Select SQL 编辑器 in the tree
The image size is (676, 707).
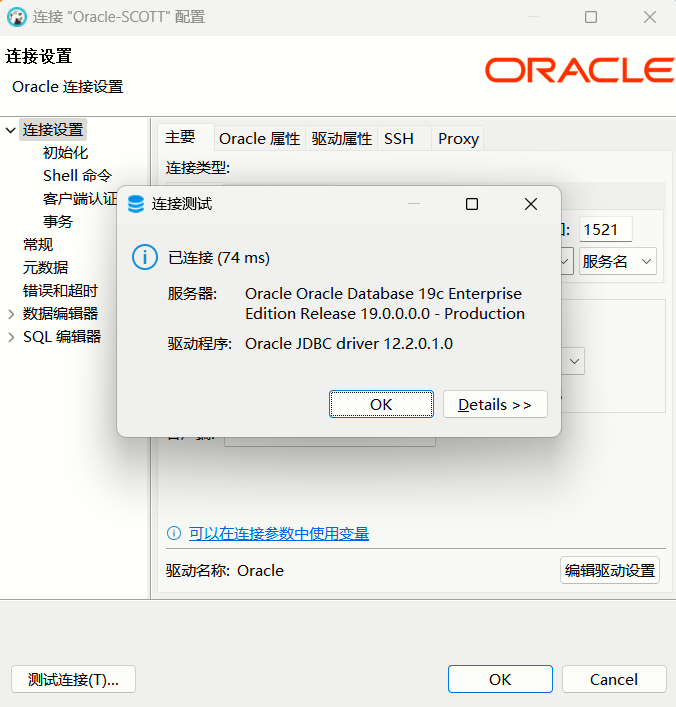pyautogui.click(x=62, y=337)
